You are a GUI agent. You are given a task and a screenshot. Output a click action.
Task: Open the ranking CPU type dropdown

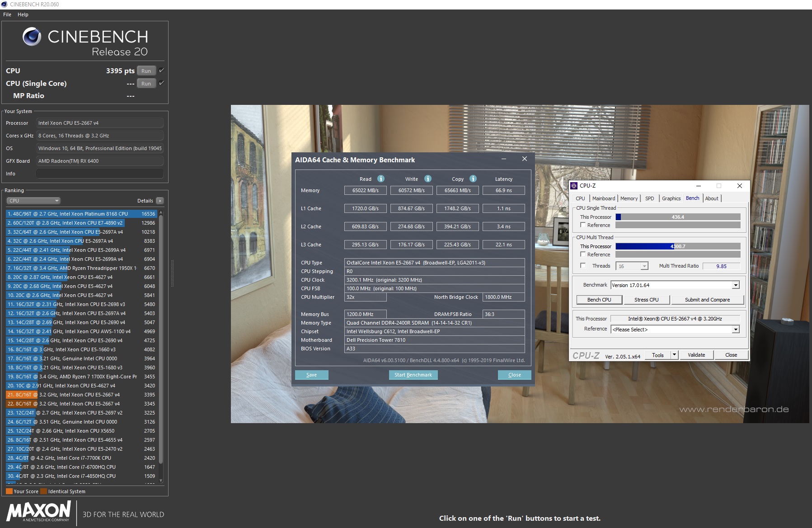coord(33,201)
